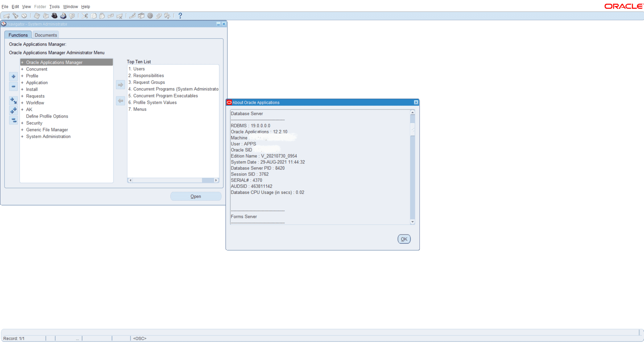Click the Find flashlight toolbar icon

15,16
